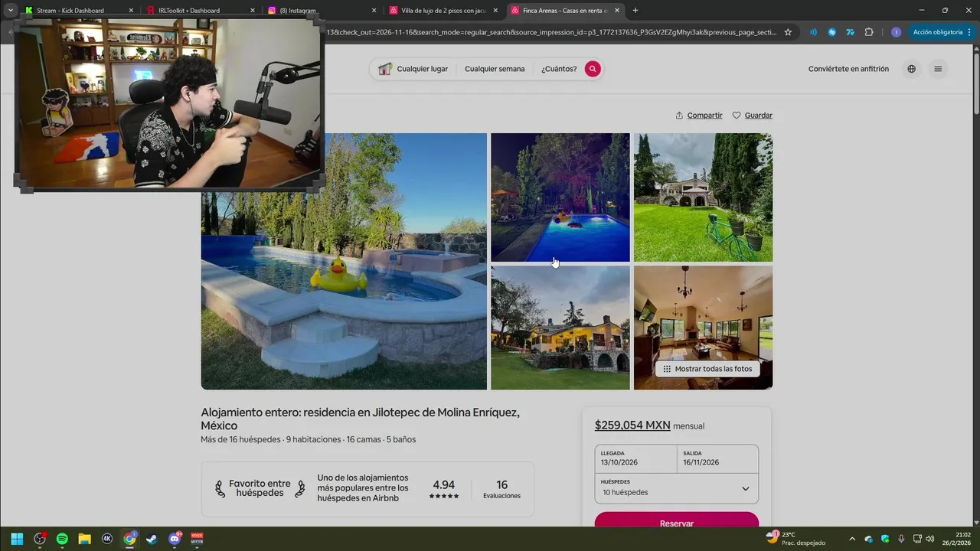980x551 pixels.
Task: Click the Chrome taskbar icon
Action: [130, 539]
